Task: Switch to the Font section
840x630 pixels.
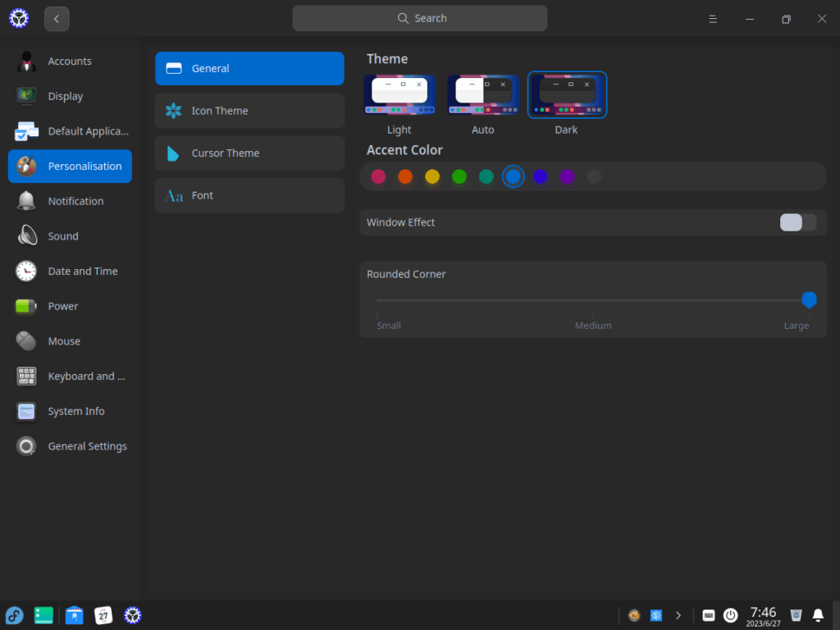Action: [249, 195]
